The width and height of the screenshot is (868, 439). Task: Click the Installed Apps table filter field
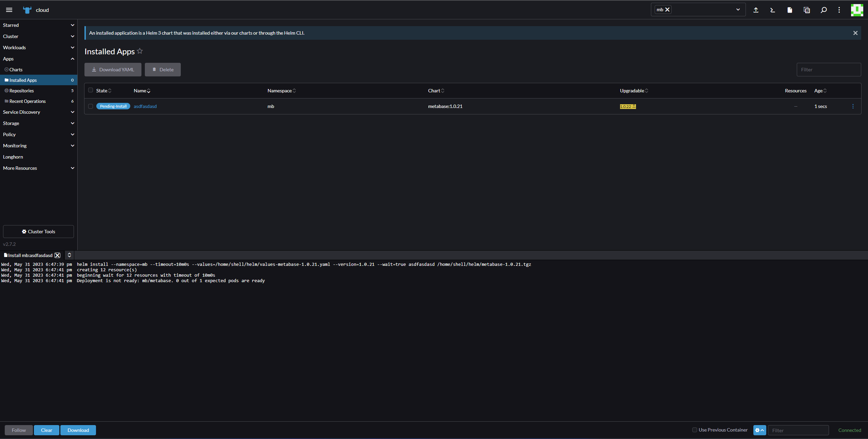pyautogui.click(x=828, y=70)
